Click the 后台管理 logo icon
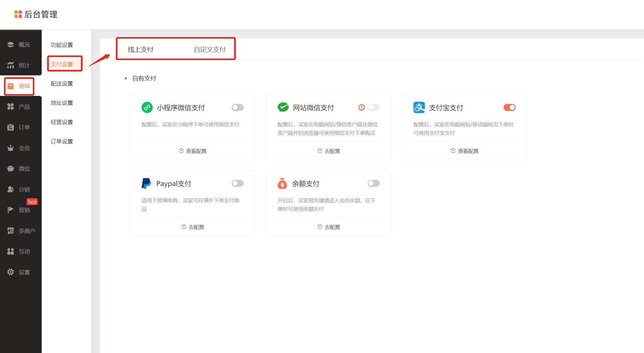Screen dimensions: 644x353 [18, 14]
